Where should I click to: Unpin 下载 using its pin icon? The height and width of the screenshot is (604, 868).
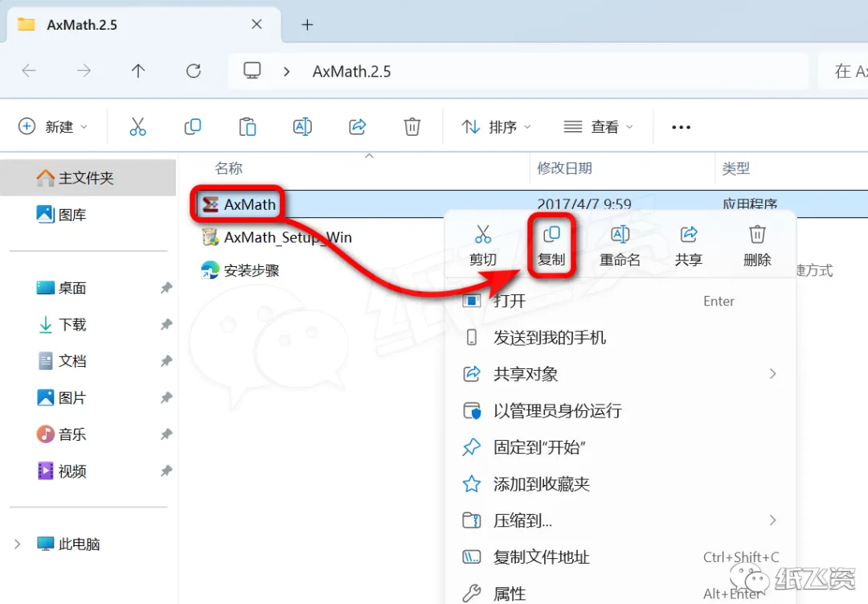(166, 324)
